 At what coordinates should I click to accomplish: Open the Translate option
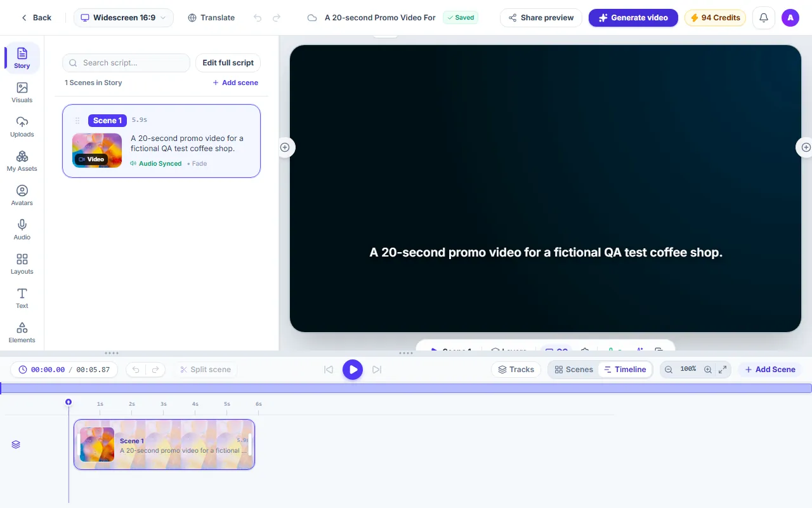[x=211, y=18]
